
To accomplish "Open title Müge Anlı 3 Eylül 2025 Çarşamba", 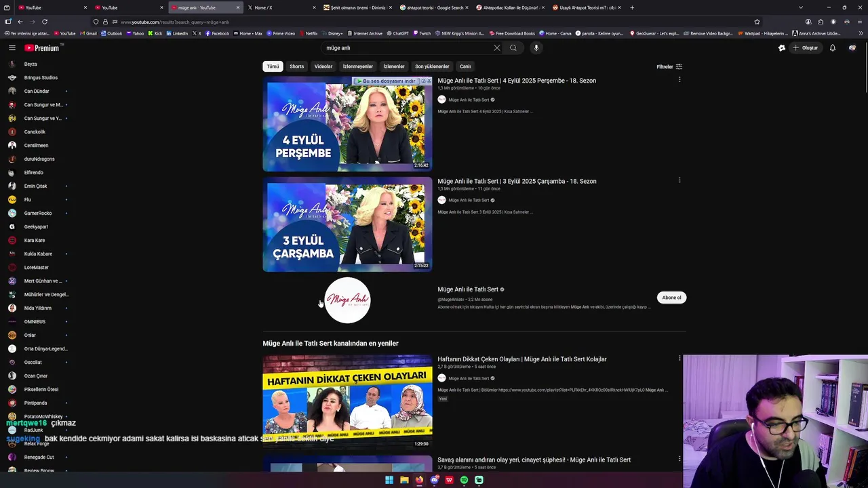I will [517, 182].
